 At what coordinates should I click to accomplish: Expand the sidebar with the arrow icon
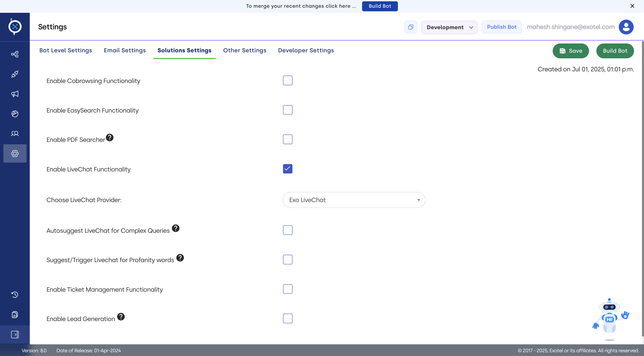15,335
